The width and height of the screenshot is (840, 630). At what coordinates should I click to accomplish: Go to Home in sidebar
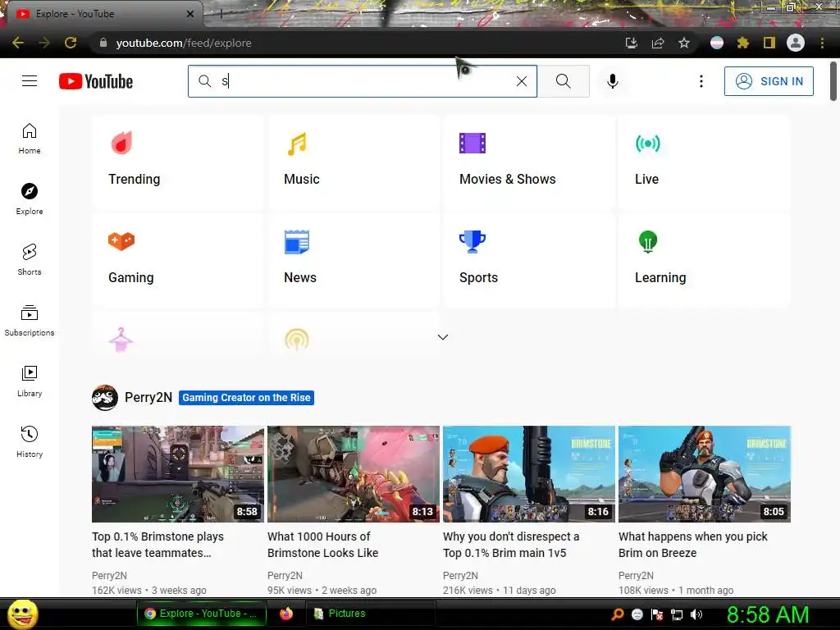point(30,138)
